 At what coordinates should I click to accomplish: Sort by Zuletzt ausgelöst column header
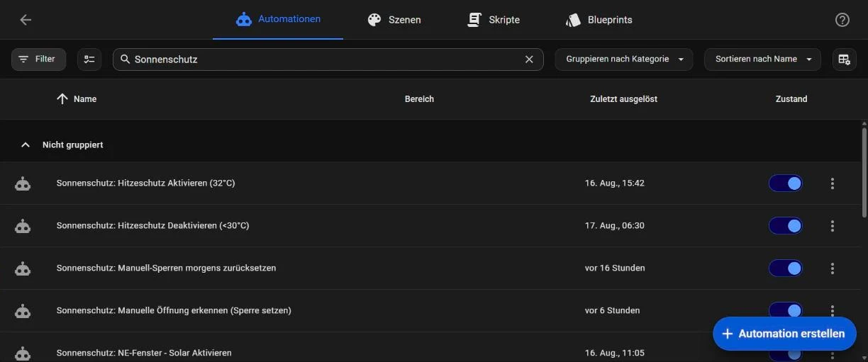[624, 99]
